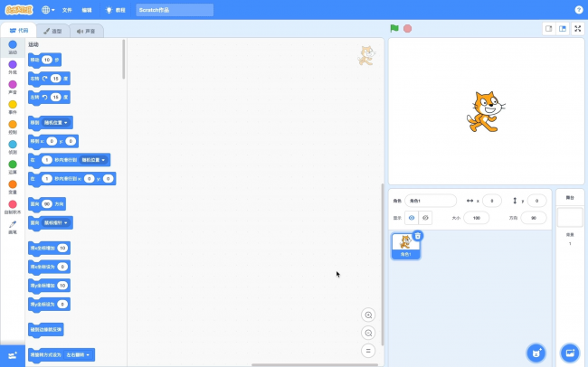Open the 文件 menu
The image size is (588, 367).
(67, 9)
